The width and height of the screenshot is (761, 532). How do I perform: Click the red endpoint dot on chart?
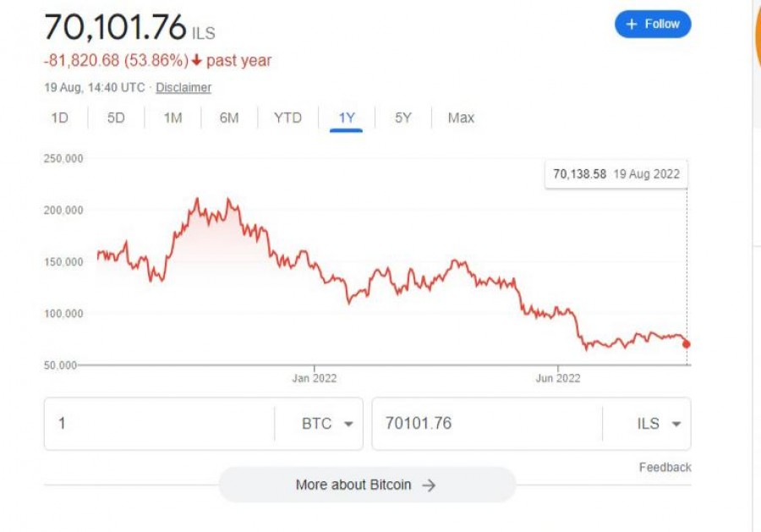click(687, 343)
